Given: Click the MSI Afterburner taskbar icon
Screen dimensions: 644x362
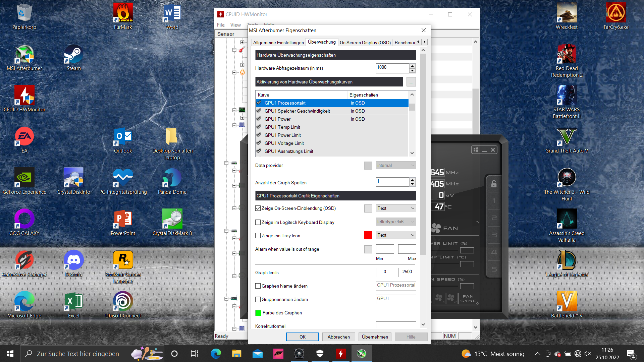Looking at the screenshot, I should (362, 354).
